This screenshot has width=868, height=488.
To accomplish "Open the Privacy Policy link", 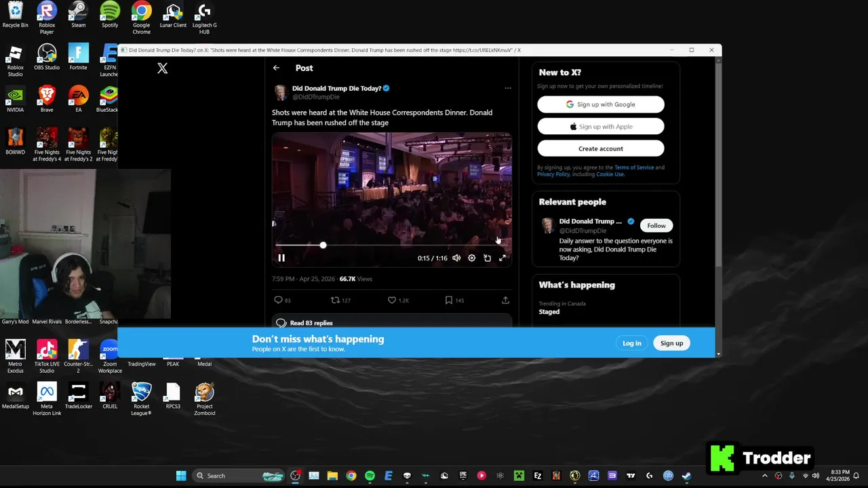I will (553, 174).
